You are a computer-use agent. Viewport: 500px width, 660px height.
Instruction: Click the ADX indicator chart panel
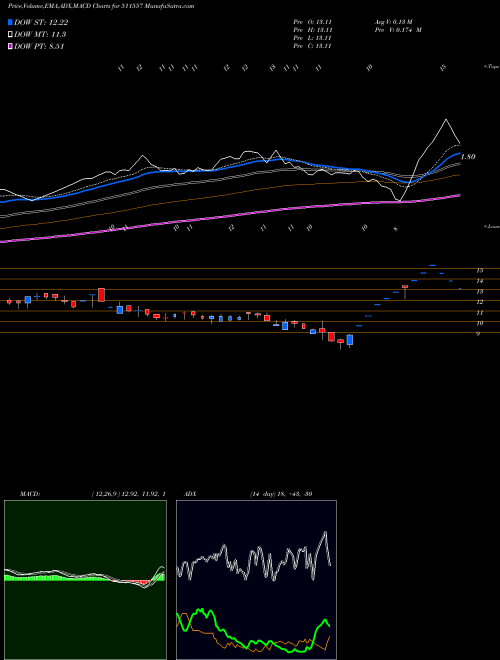256,580
